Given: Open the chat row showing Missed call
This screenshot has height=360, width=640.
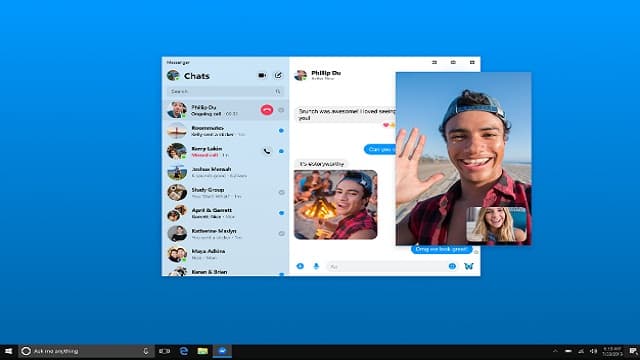Looking at the screenshot, I should [x=225, y=151].
